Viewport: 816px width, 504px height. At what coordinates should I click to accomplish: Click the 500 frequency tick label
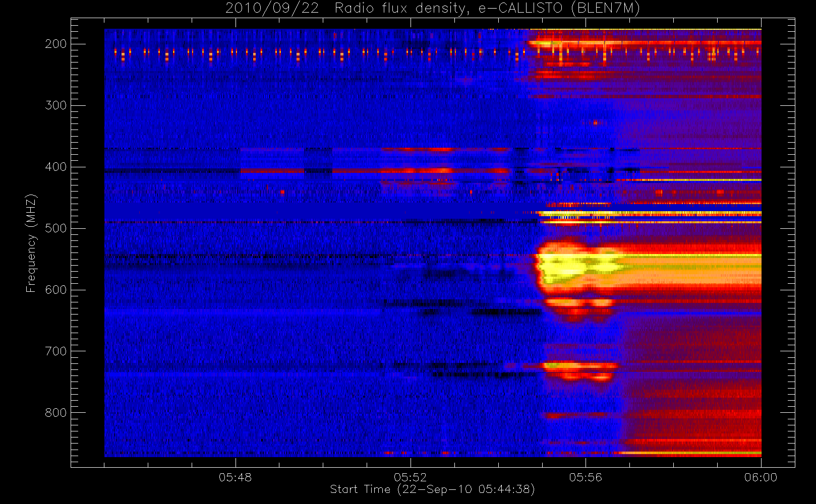tap(56, 228)
